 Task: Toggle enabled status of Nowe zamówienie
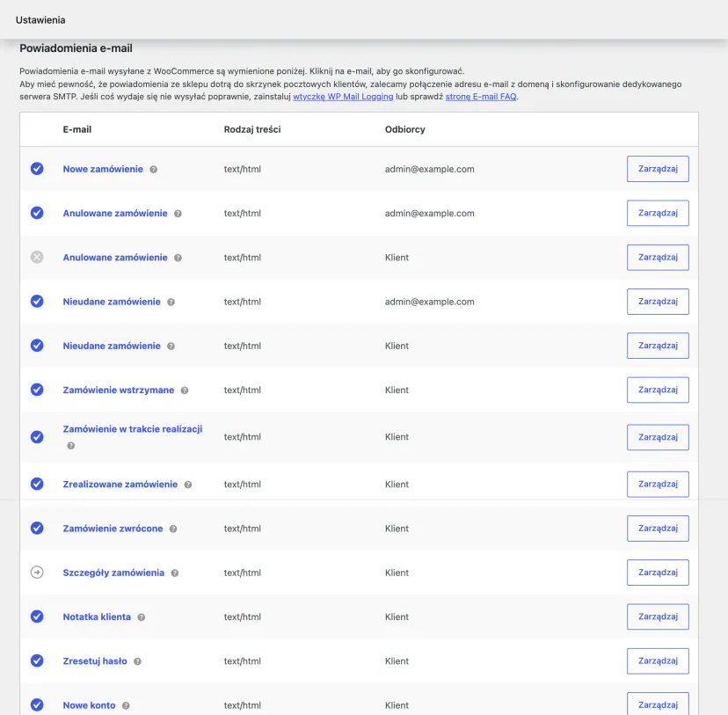click(37, 169)
